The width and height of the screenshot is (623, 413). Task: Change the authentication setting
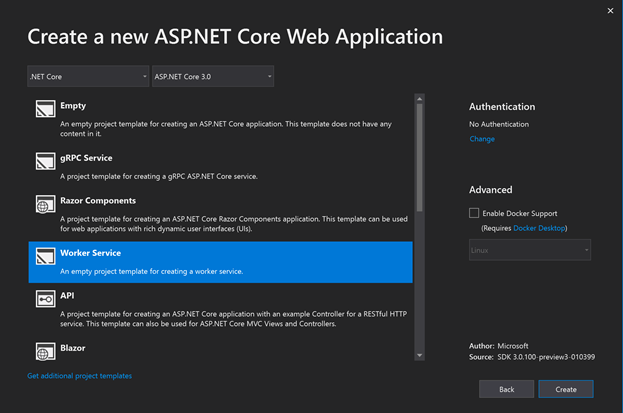[x=482, y=139]
